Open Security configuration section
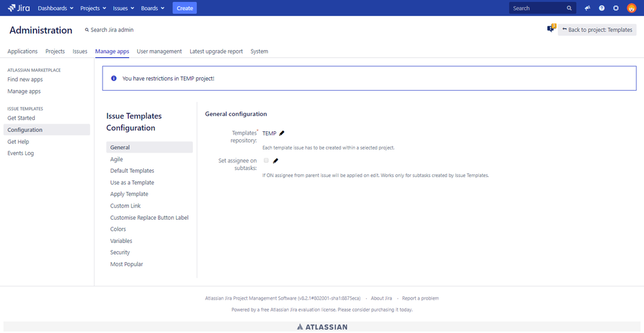 [x=120, y=252]
